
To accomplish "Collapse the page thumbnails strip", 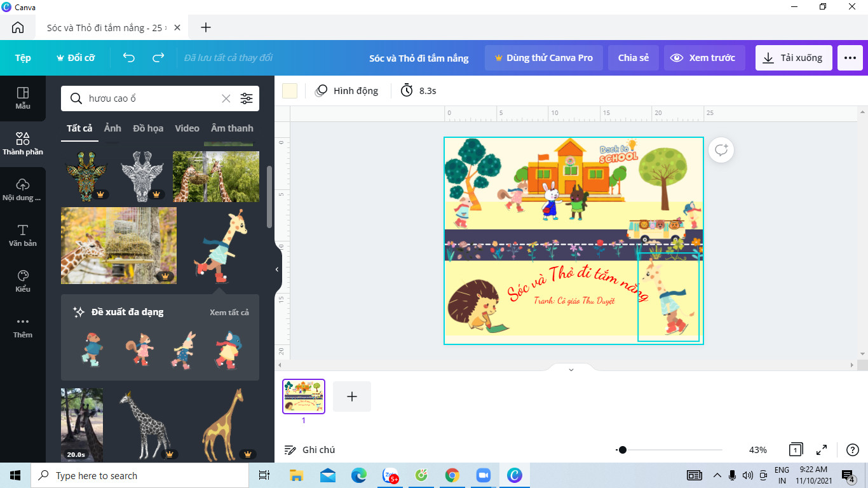I will [571, 369].
